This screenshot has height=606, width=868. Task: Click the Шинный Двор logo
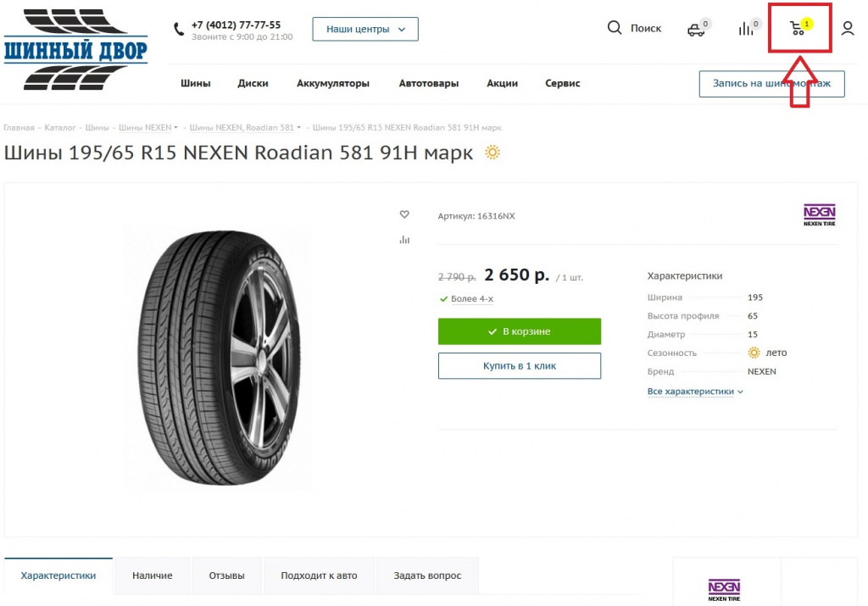point(75,49)
